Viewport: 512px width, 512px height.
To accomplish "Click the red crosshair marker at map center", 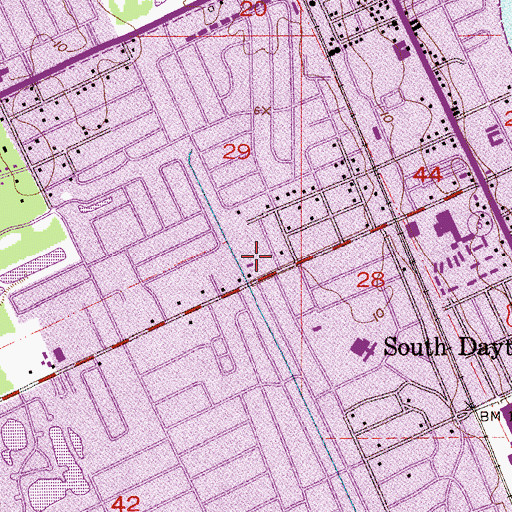I will (256, 256).
